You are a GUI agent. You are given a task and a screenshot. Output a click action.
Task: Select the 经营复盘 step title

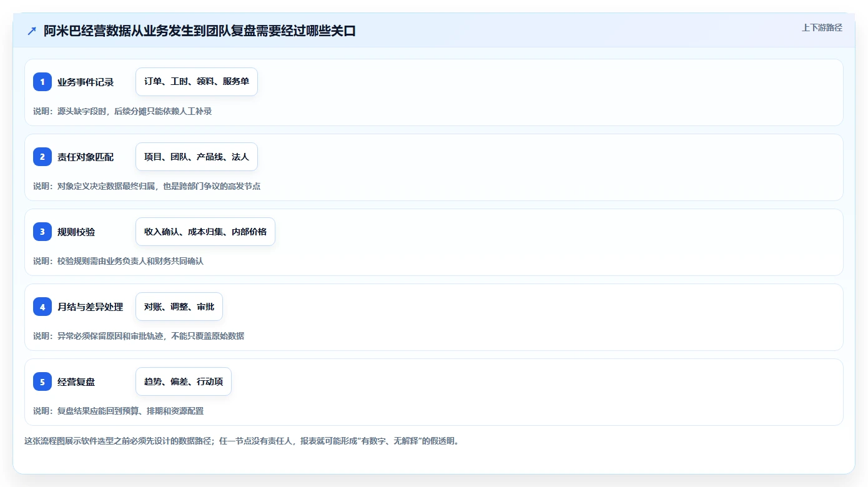tap(76, 381)
